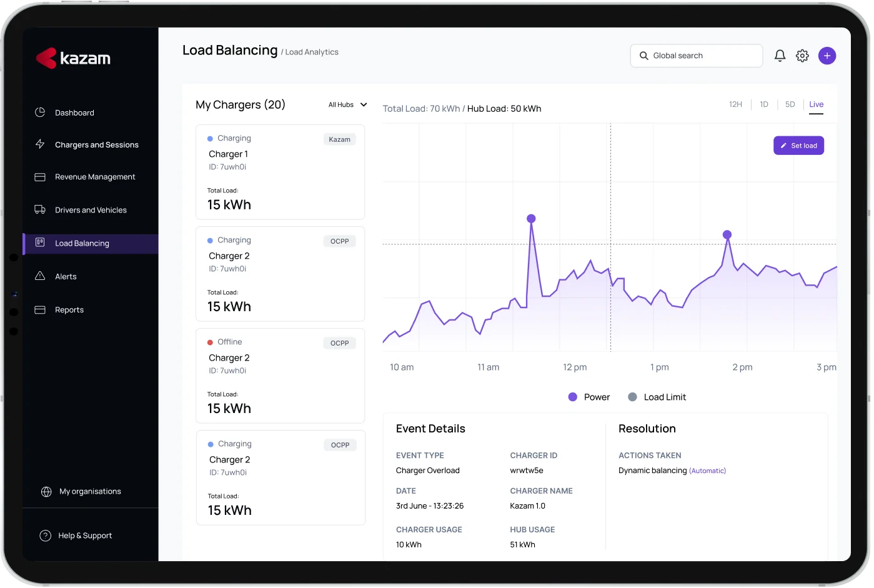Click date '3rd June - 13:23:26'

[430, 506]
